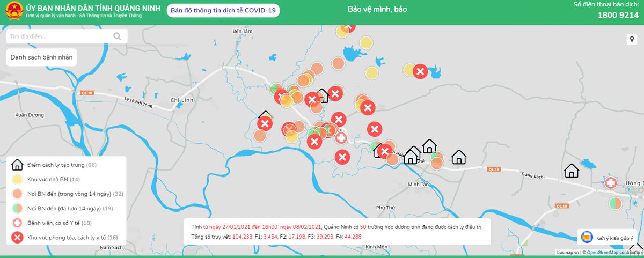Open the hospital marker near Uông Bí

pyautogui.click(x=610, y=183)
